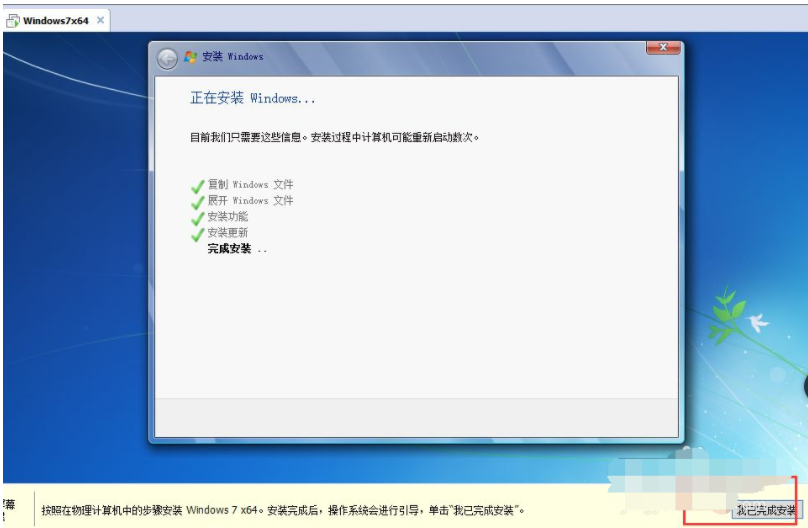
Task: Click the Windows flag logo in installer title
Action: (191, 57)
